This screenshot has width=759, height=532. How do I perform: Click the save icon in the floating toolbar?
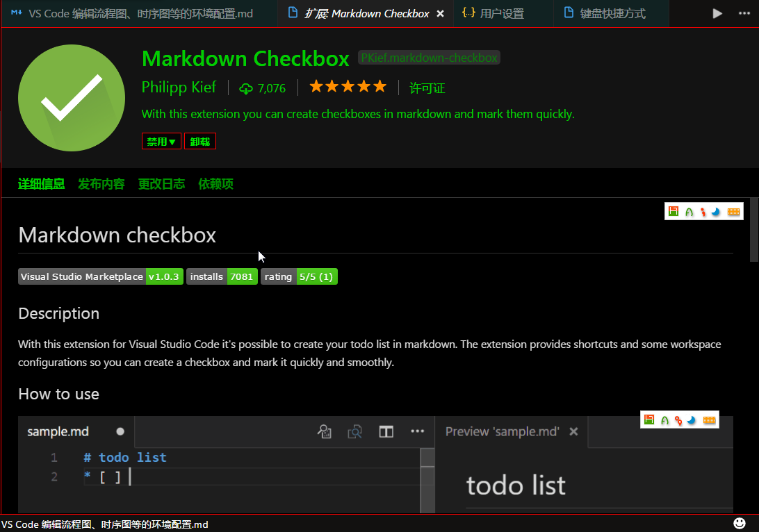673,210
